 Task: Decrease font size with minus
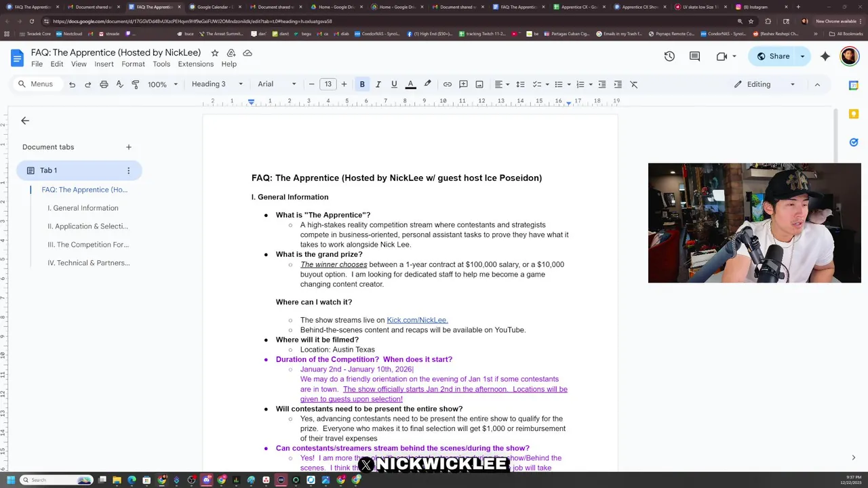click(311, 84)
